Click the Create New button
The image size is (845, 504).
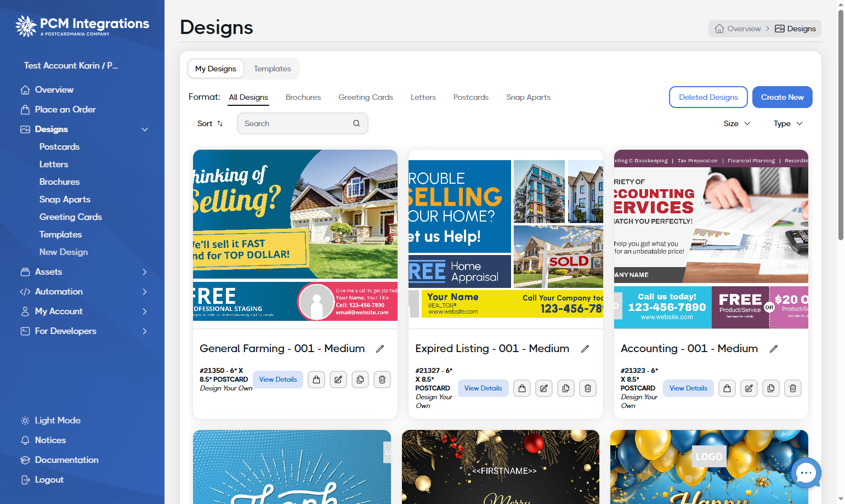[782, 97]
